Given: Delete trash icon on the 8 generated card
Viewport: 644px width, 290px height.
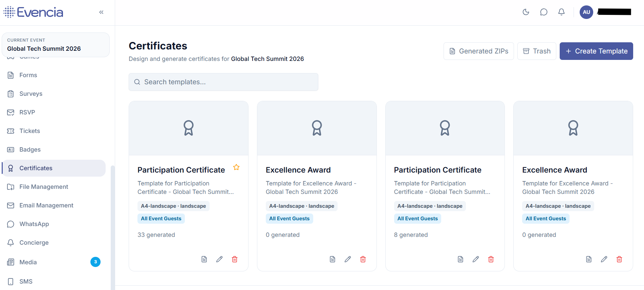Looking at the screenshot, I should 491,259.
